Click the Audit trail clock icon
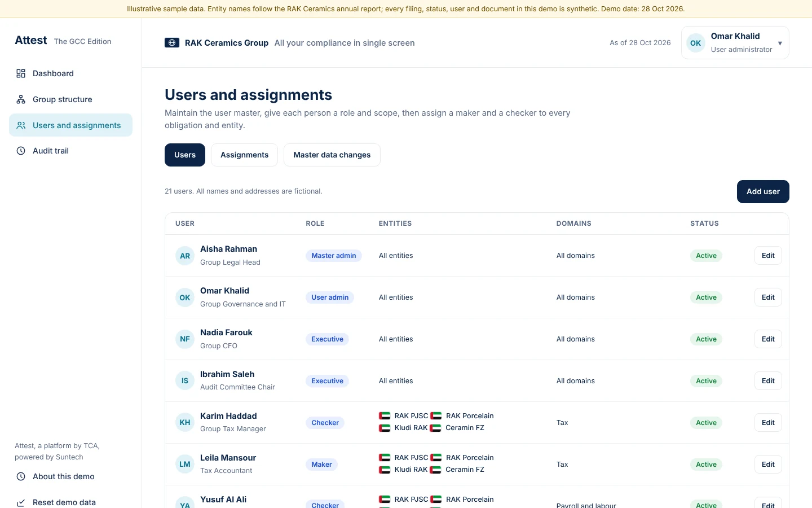 tap(21, 151)
